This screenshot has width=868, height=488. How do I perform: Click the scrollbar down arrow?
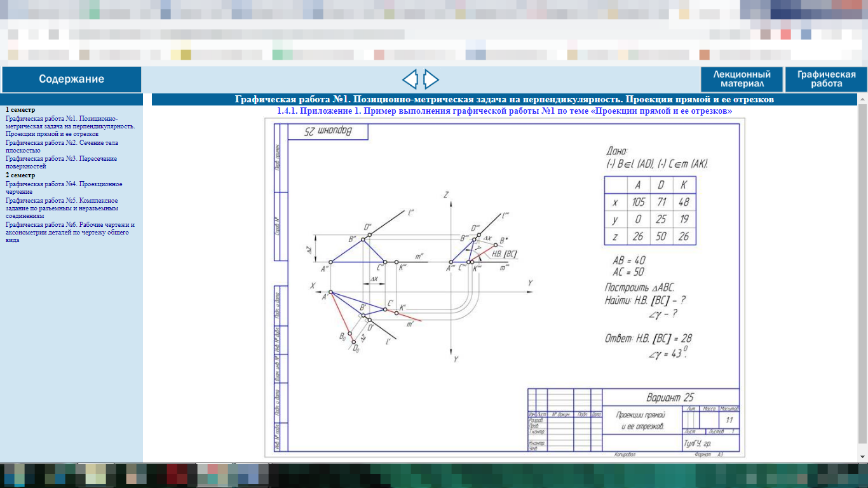[862, 457]
